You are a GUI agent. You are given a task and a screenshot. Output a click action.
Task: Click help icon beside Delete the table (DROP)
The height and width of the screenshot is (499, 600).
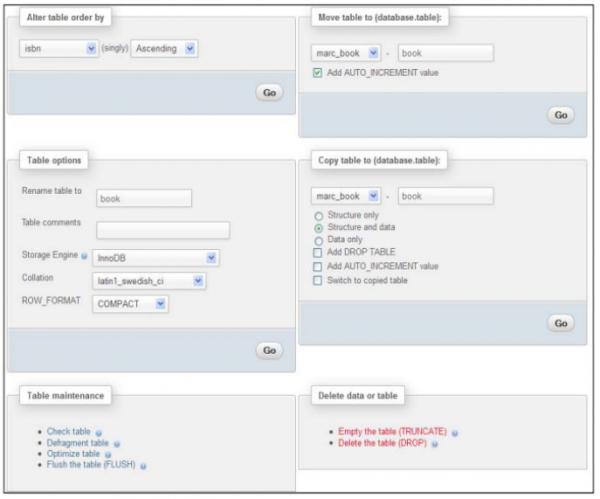click(433, 443)
